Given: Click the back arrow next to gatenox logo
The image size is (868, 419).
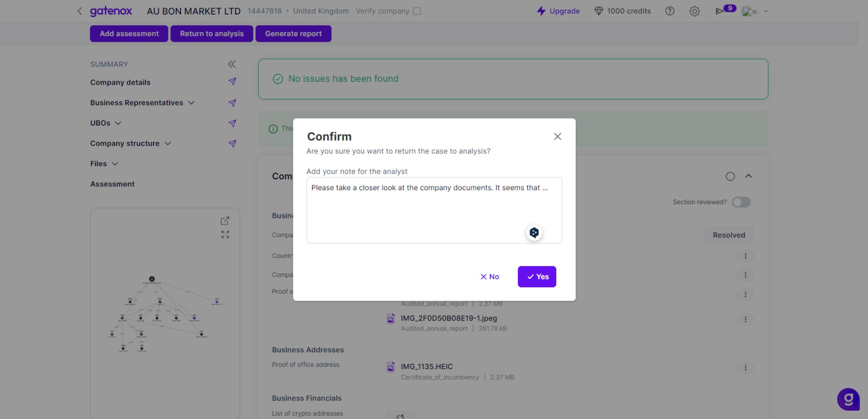Looking at the screenshot, I should (x=80, y=11).
